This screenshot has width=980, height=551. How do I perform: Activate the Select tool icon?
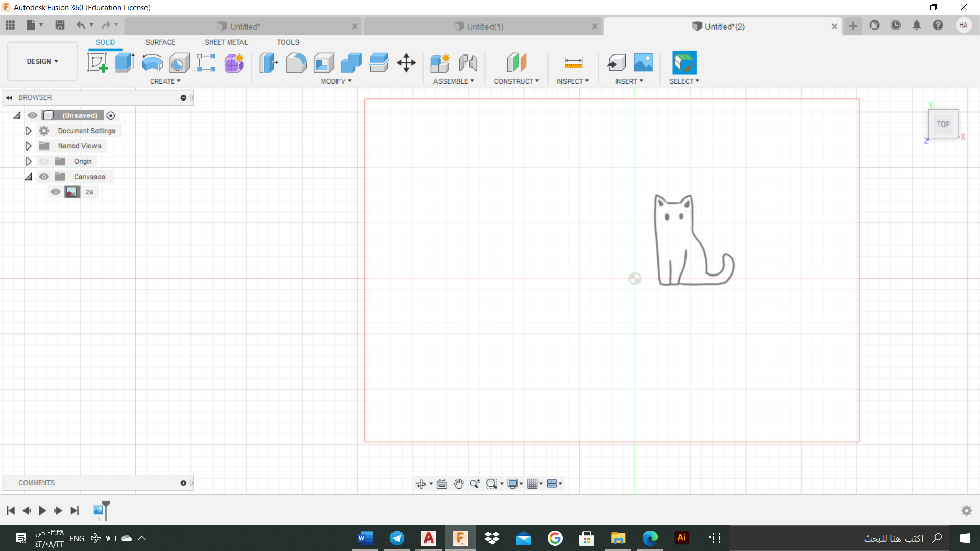coord(684,63)
